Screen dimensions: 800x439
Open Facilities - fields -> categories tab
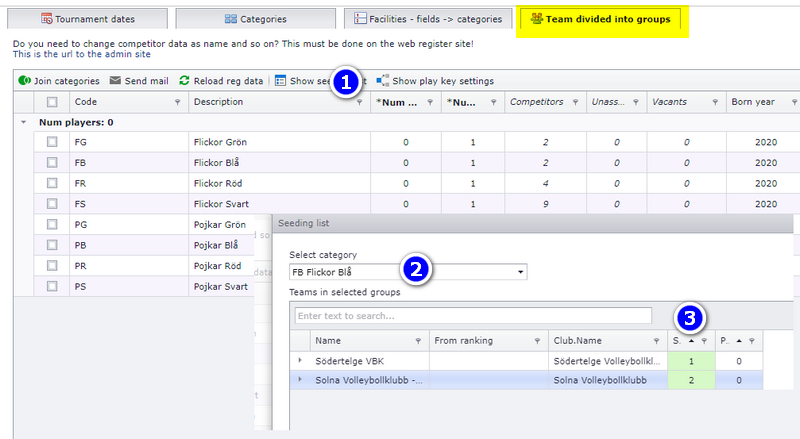tap(428, 19)
